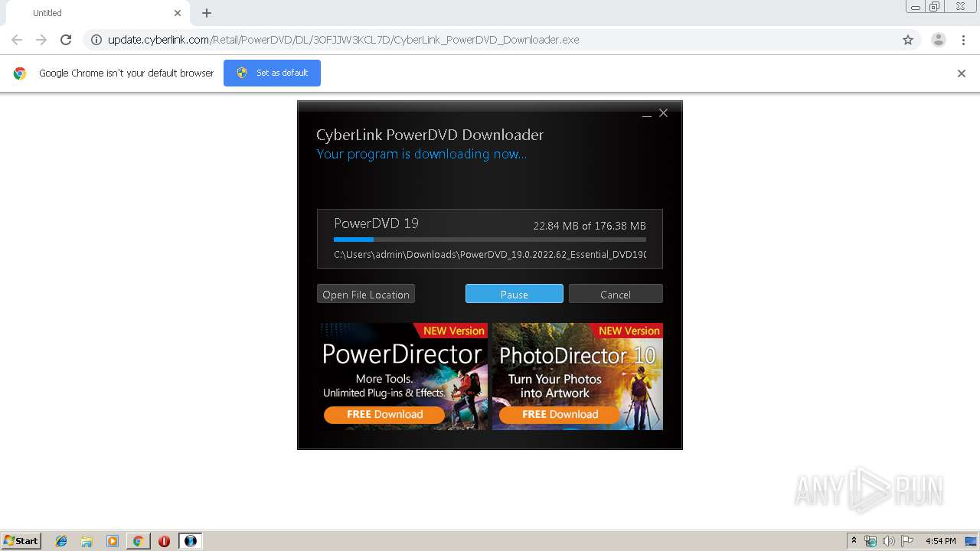This screenshot has width=980, height=551.
Task: Click the 4:54 PM clock
Action: point(940,541)
